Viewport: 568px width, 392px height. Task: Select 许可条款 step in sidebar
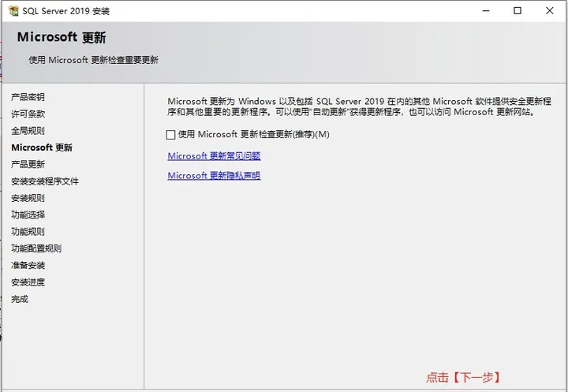(28, 114)
